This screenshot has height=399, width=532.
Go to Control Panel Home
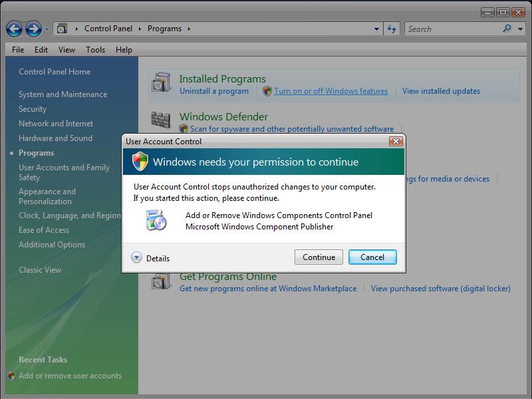pyautogui.click(x=55, y=72)
